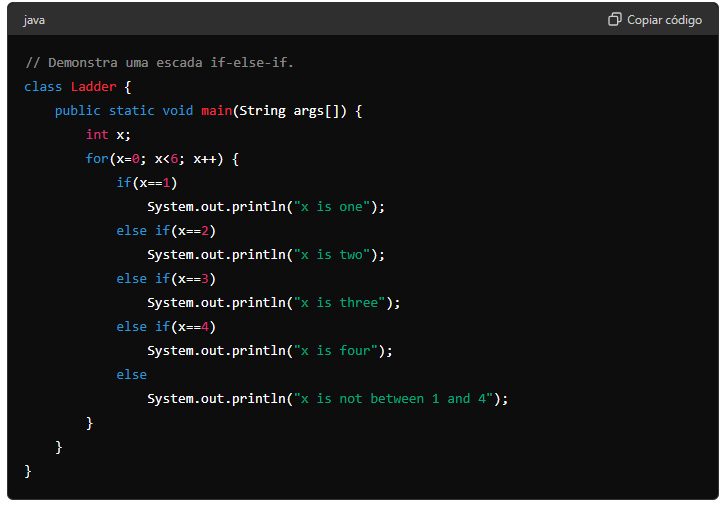Click the 'else if(x==2)' line

pos(166,231)
